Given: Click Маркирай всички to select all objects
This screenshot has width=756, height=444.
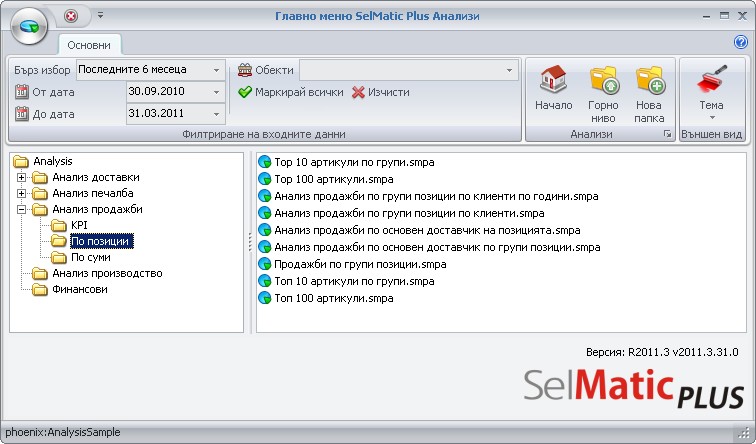Looking at the screenshot, I should click(x=291, y=92).
